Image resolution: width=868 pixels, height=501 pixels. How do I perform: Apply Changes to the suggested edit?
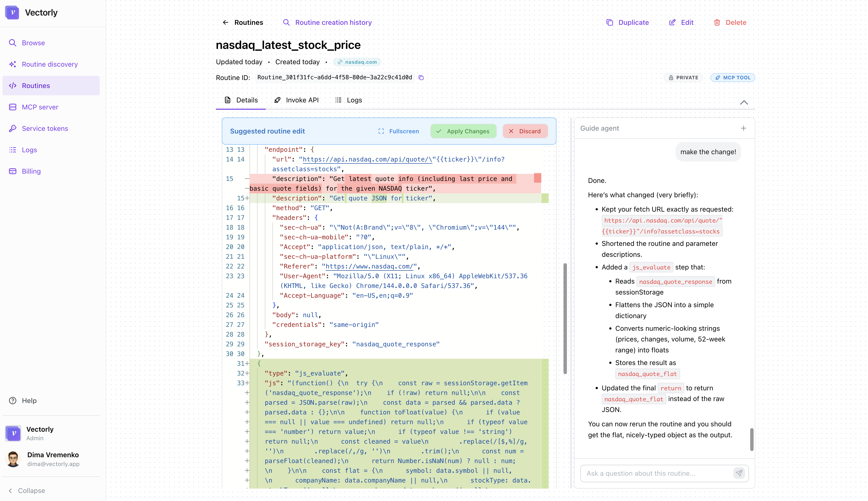click(463, 131)
